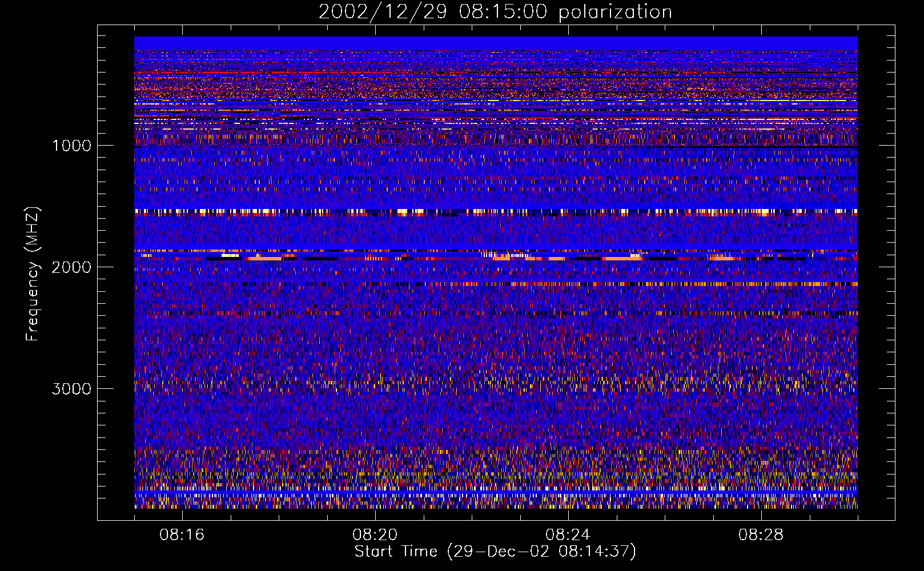Viewport: 924px width, 571px height.
Task: Click the plot title '2002/12/29 08:15:00 polarization'
Action: [x=495, y=12]
